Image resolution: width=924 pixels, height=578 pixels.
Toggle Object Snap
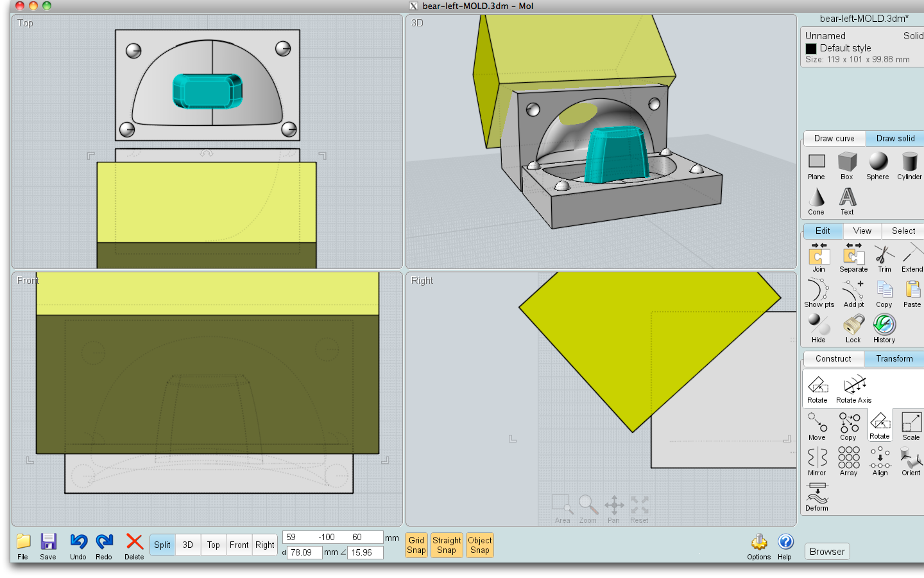(x=480, y=545)
